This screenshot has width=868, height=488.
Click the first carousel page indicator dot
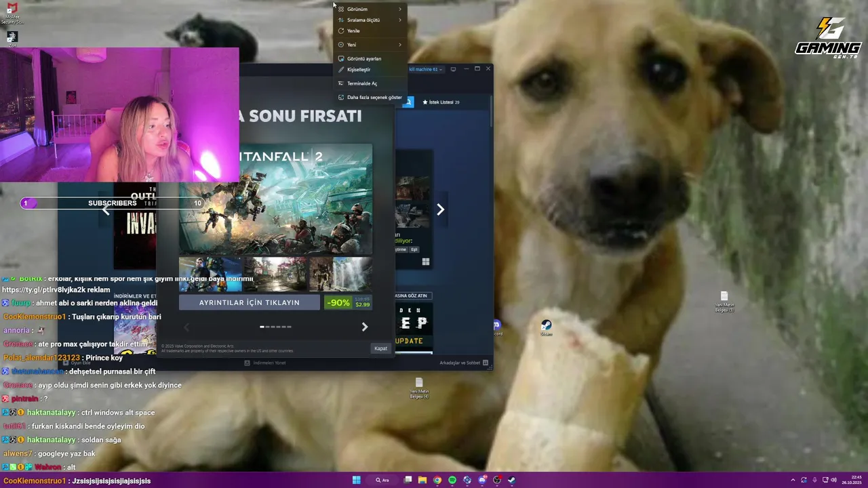pyautogui.click(x=262, y=327)
